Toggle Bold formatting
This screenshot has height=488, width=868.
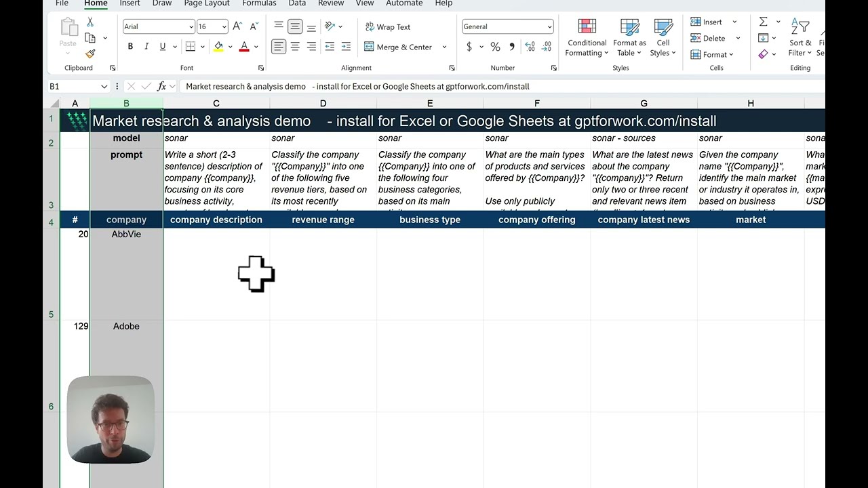[x=130, y=47]
